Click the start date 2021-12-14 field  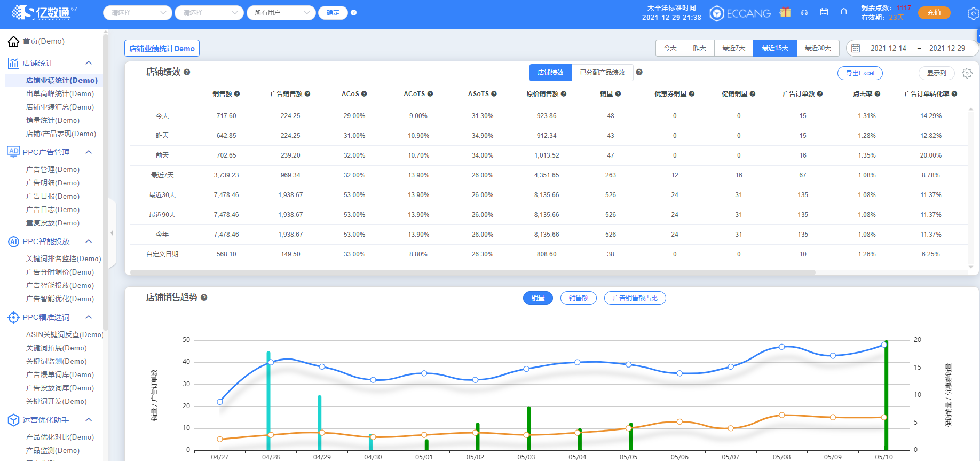[x=888, y=48]
